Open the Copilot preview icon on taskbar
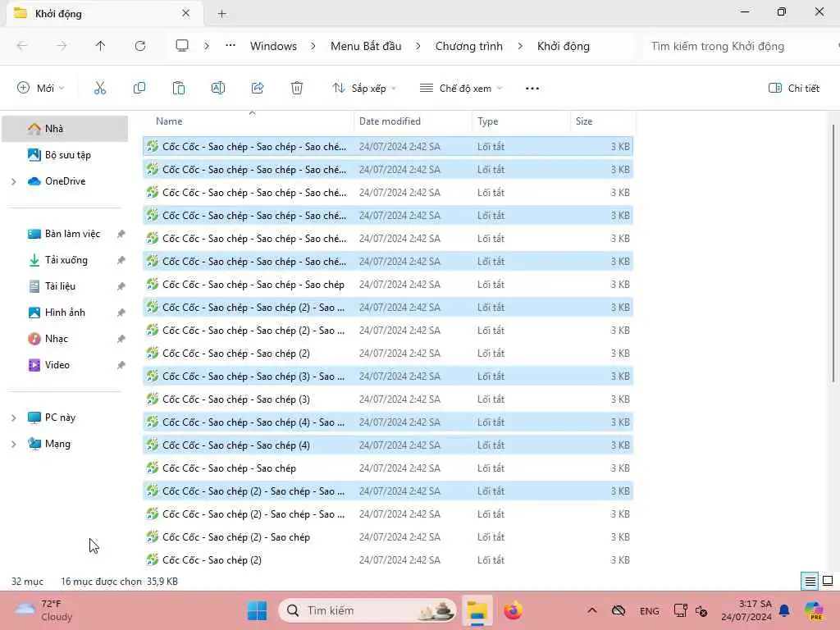Viewport: 840px width, 630px height. pos(815,610)
